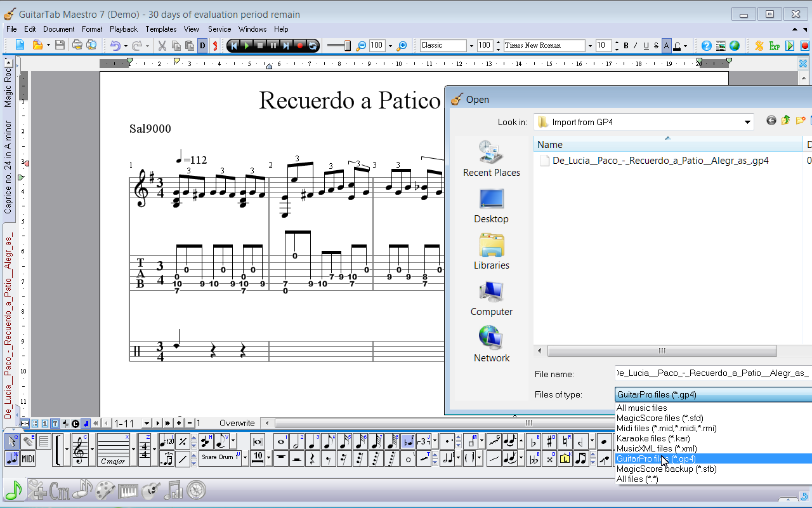This screenshot has width=812, height=508.
Task: Open the zoom percentage dropdown
Action: coord(390,46)
